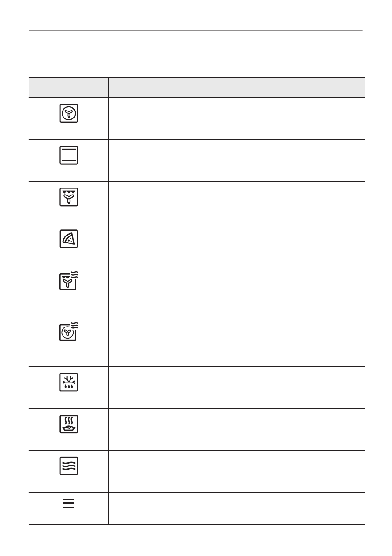Screen dimensions: 392x556
Task: Click the horizontal rule at page top
Action: (196, 30)
